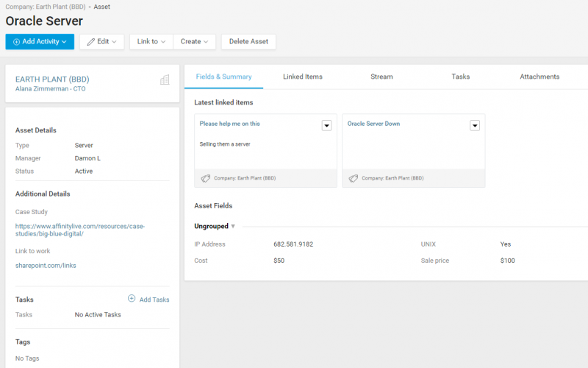Collapse the Ungrouped asset fields section

pyautogui.click(x=233, y=226)
